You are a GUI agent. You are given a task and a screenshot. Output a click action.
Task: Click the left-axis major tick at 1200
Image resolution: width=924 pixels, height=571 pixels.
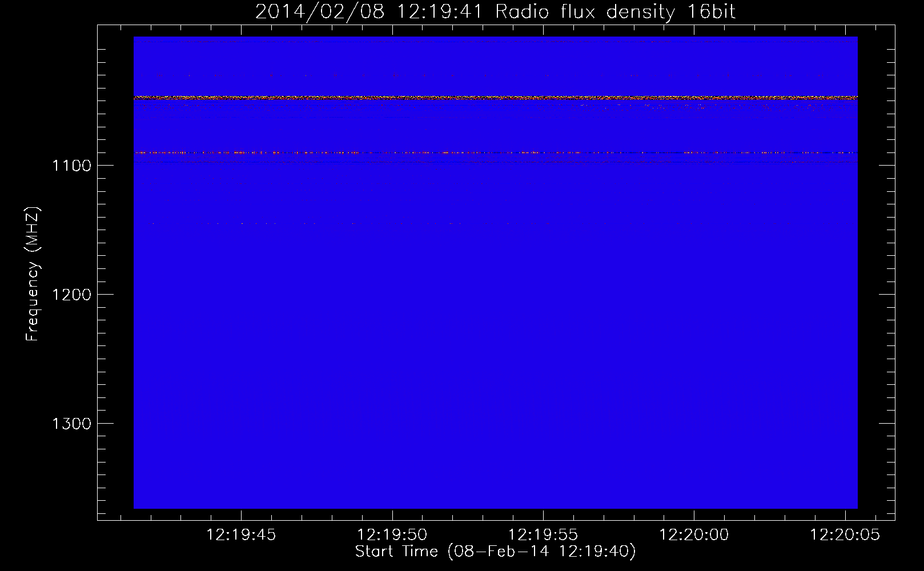105,294
